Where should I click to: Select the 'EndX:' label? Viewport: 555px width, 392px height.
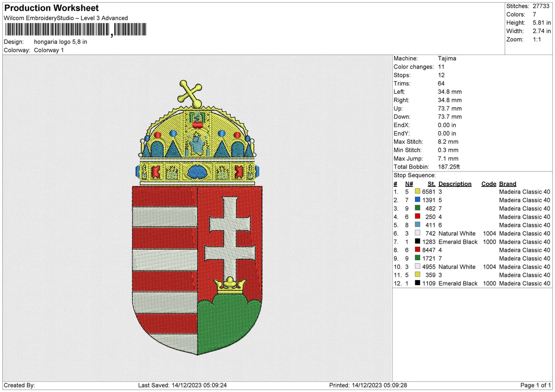pos(401,125)
